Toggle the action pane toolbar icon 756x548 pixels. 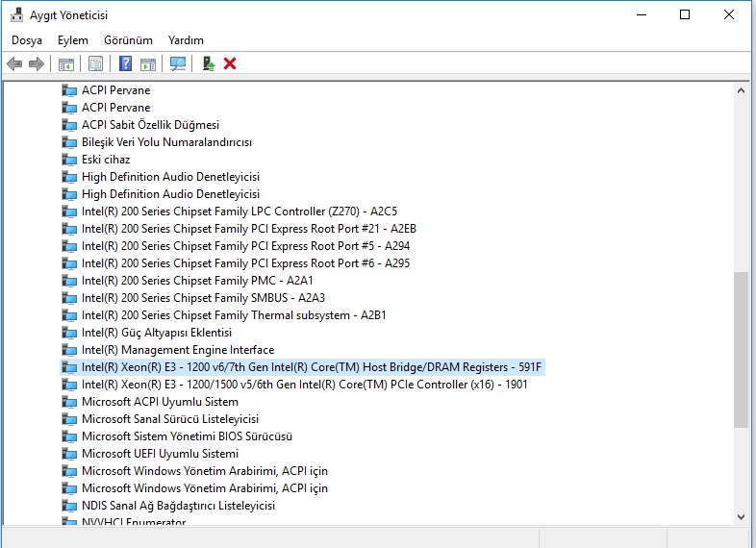tap(148, 63)
